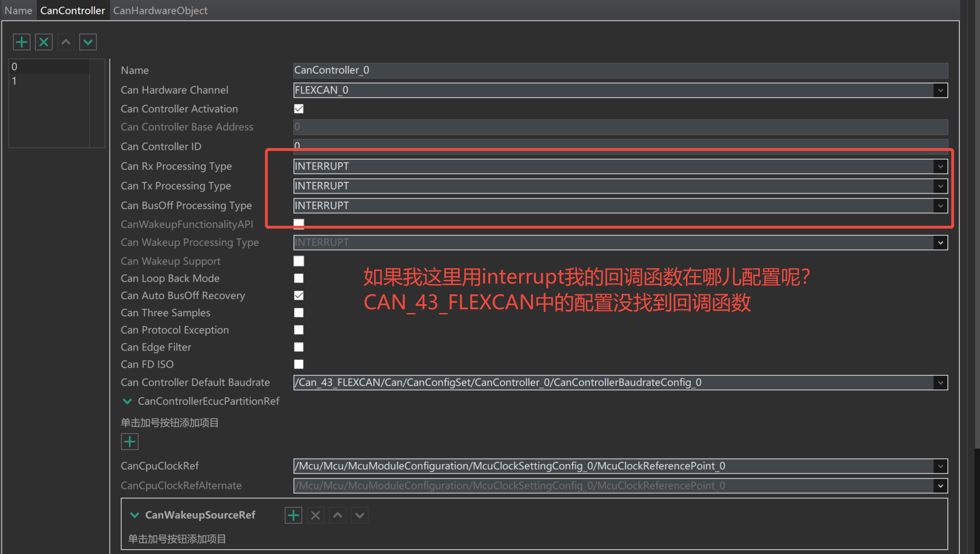Remove a CanWakeupSourceRef entry with the X icon

pos(315,515)
